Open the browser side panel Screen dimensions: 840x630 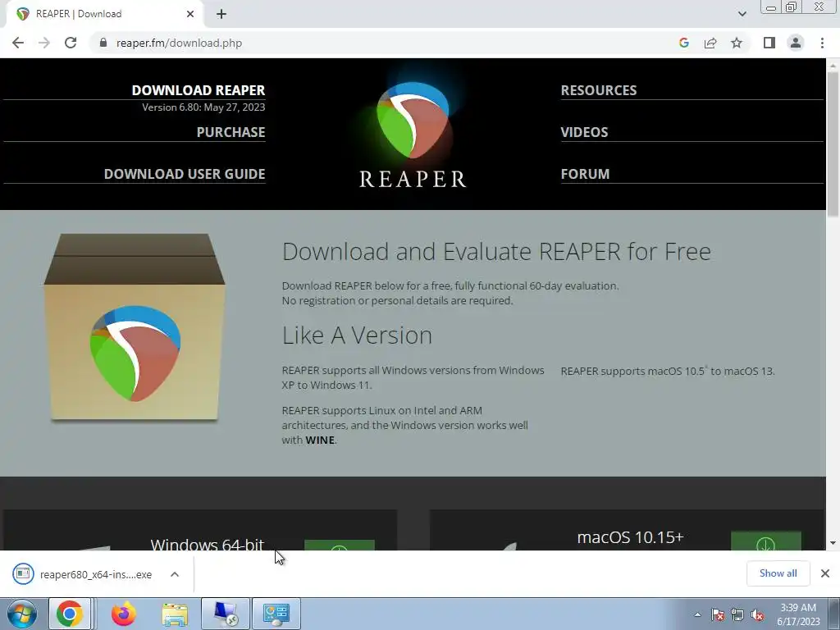pyautogui.click(x=769, y=43)
